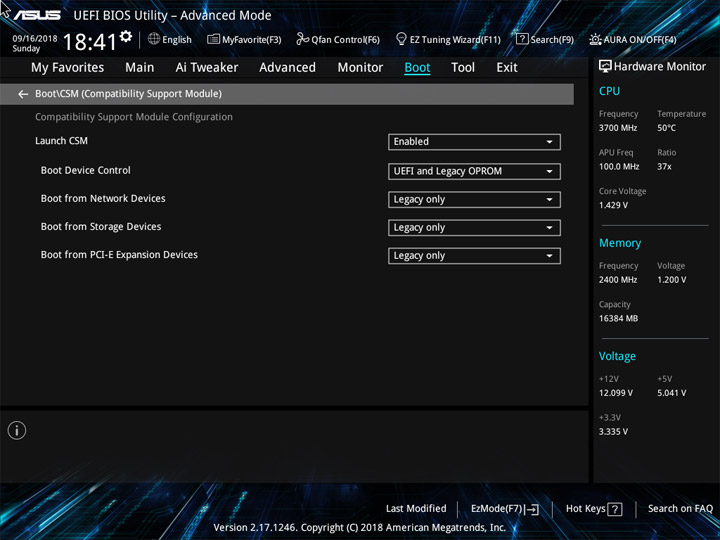Open the Boot from Network Devices dropdown
This screenshot has width=720, height=540.
click(474, 200)
